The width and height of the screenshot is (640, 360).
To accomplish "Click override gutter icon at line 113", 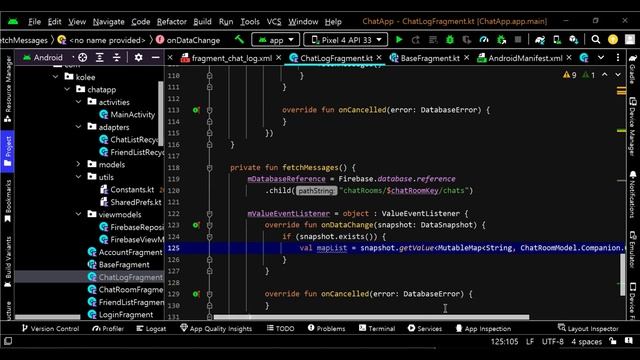I will [196, 110].
